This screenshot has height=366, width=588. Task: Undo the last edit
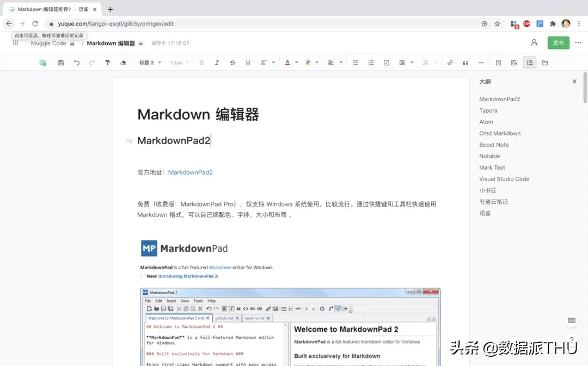pyautogui.click(x=77, y=63)
